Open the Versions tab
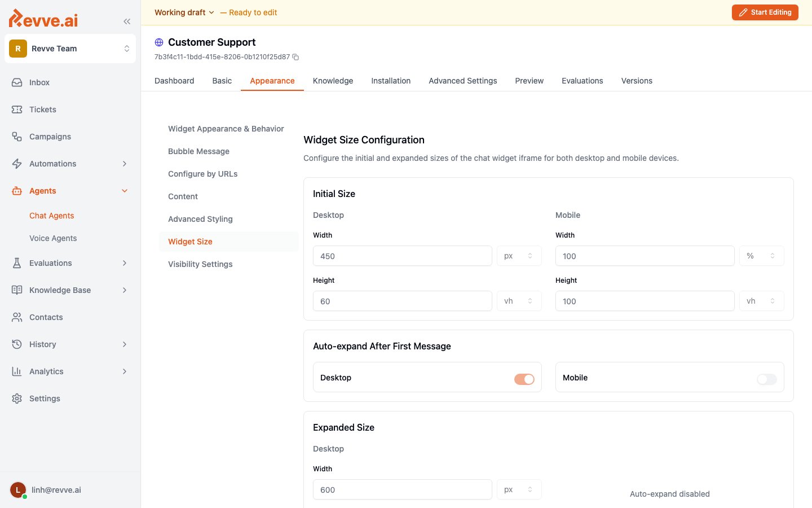 637,81
